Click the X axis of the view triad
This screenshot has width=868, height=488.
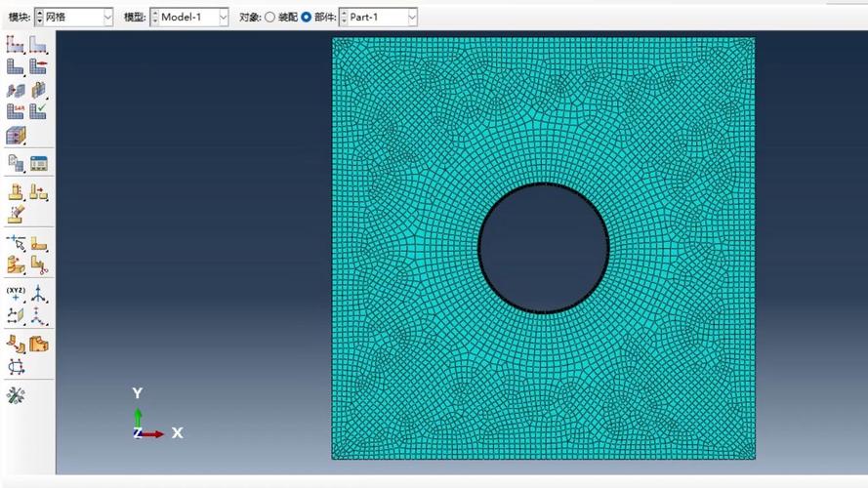coord(154,433)
